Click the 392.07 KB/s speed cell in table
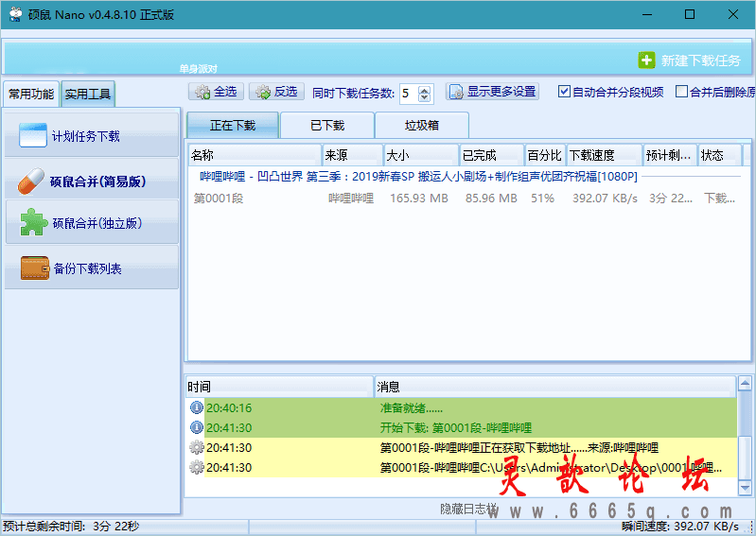Viewport: 756px width, 536px height. (605, 198)
